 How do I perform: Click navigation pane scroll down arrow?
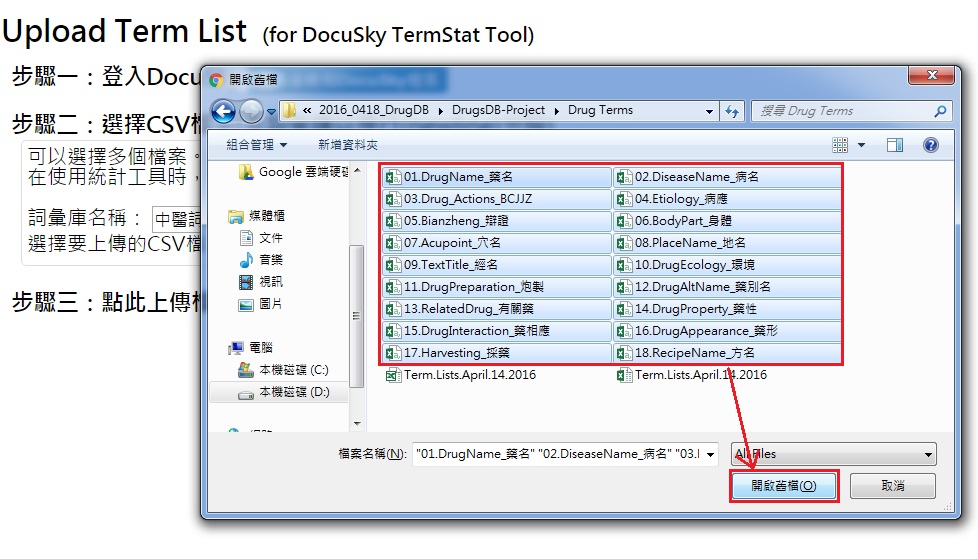357,424
